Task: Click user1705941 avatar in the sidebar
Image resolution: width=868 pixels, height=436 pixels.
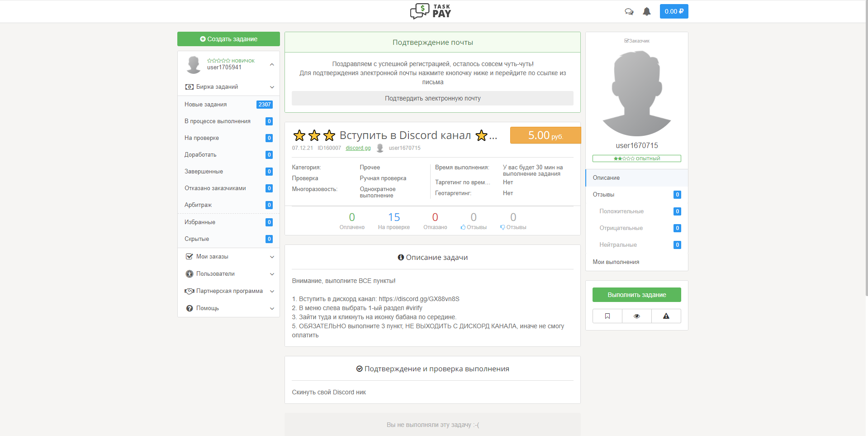Action: click(194, 64)
